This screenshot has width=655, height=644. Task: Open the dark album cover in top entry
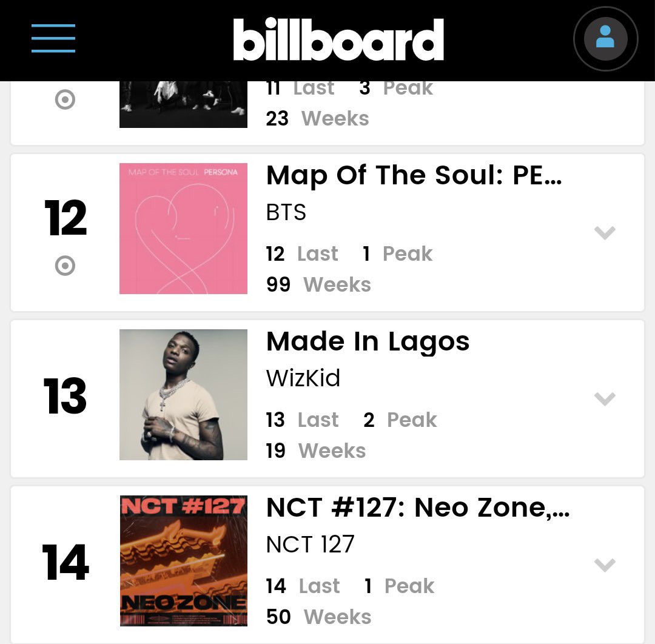(x=183, y=105)
